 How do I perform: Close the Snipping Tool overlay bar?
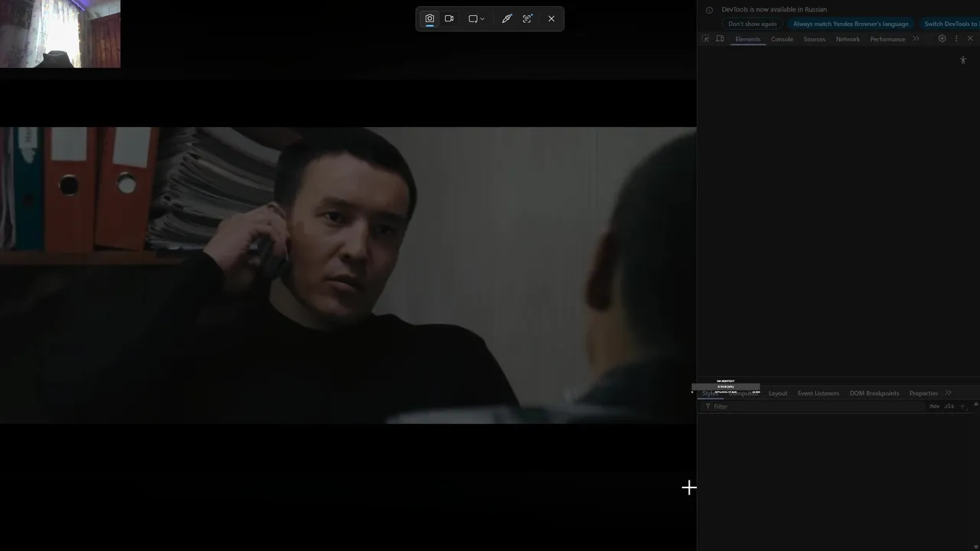point(551,18)
